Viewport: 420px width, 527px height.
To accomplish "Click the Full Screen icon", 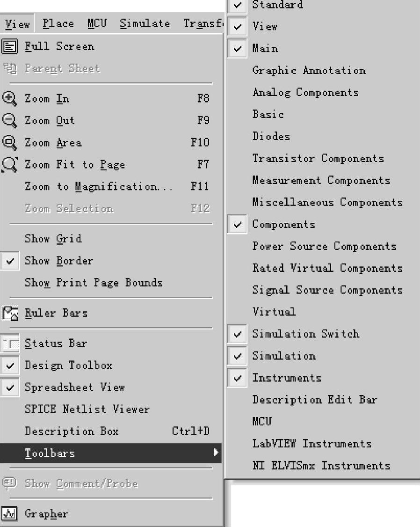I will (x=9, y=46).
